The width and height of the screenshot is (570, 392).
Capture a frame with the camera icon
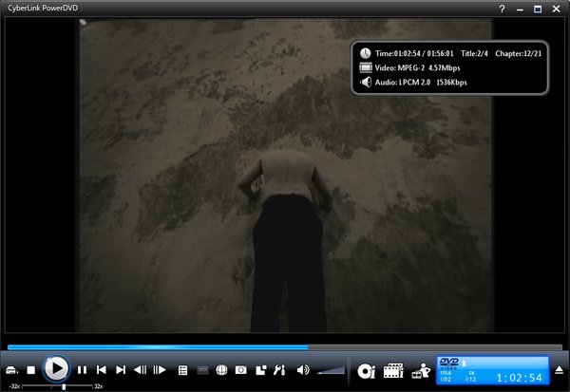241,370
